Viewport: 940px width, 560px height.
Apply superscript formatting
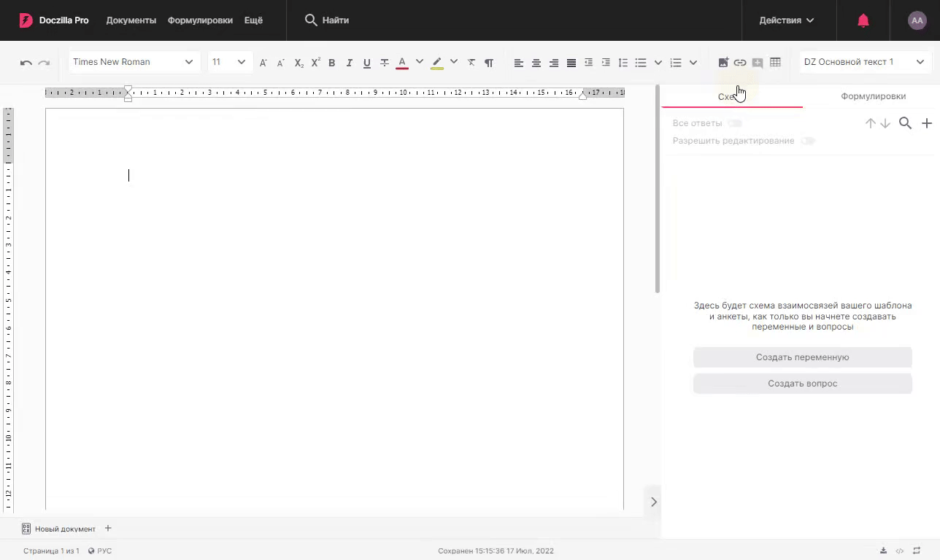315,63
